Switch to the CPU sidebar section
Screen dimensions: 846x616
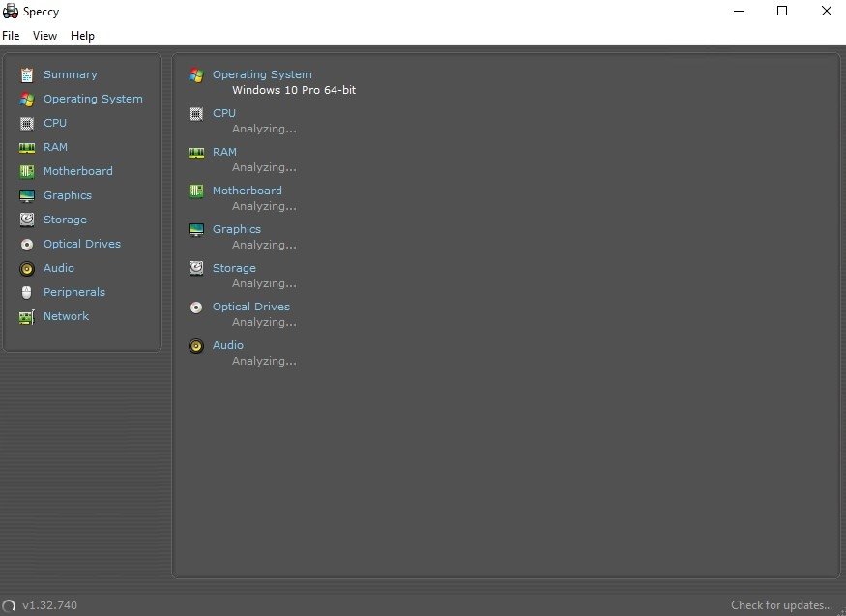pos(55,123)
